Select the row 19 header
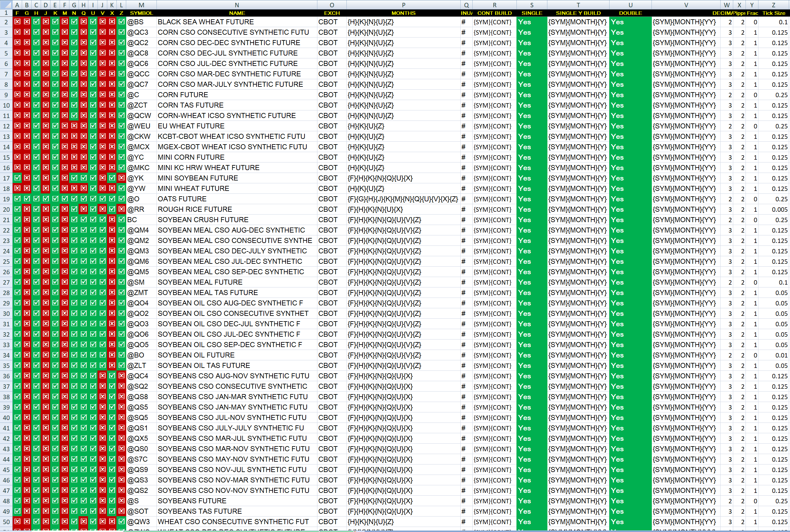 (x=6, y=199)
